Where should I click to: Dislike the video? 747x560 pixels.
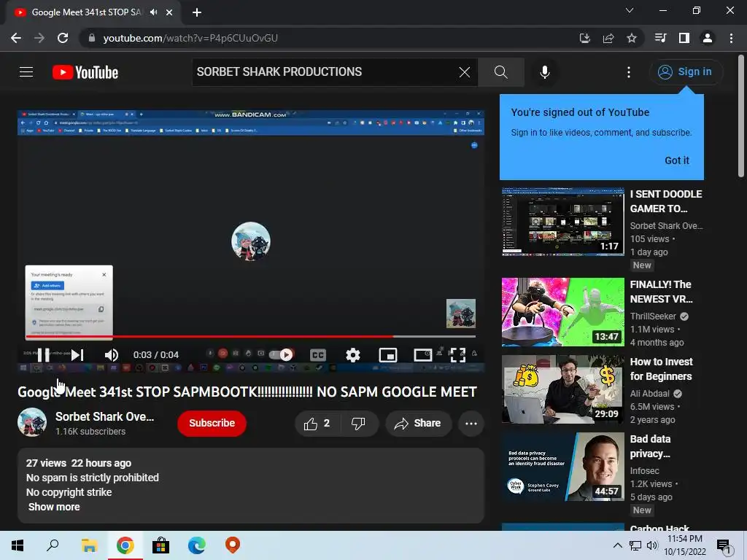click(358, 424)
